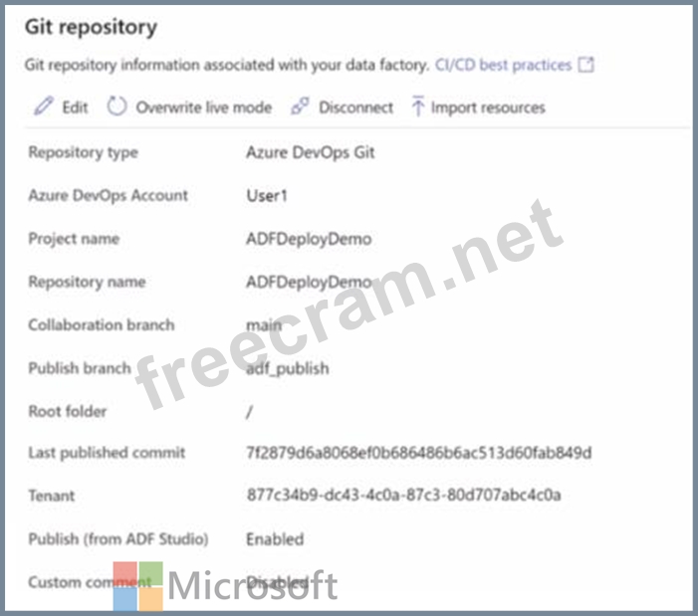Click the ADFDeployDemo project name value
Screen dimensions: 698x616
click(308, 239)
